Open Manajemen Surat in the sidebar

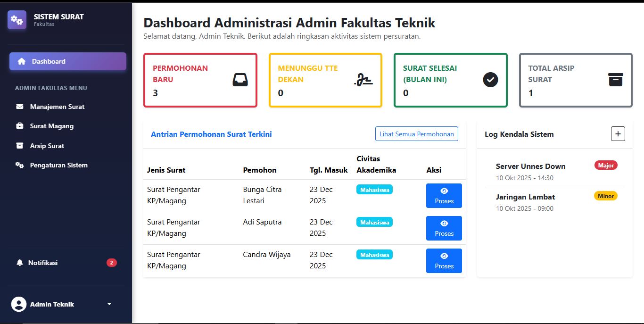click(x=57, y=107)
